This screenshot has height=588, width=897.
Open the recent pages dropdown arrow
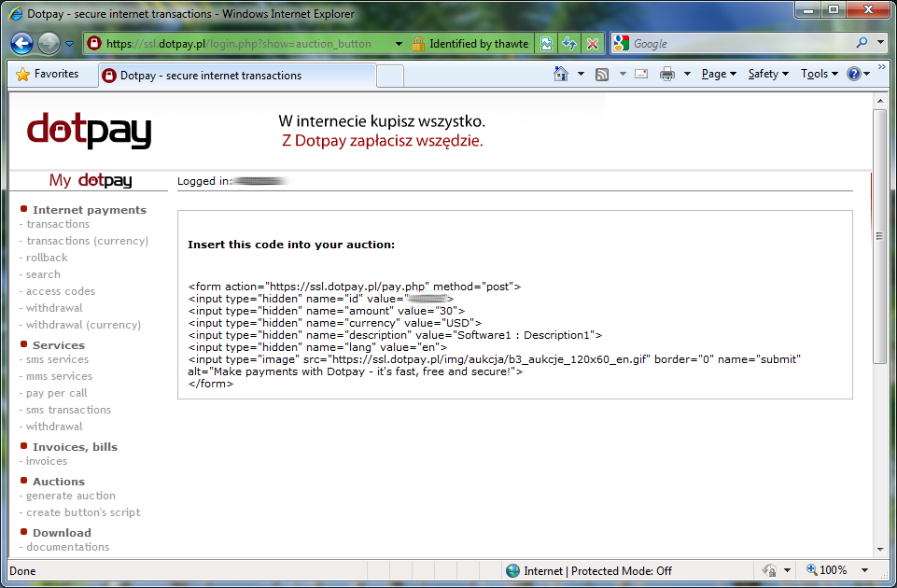[x=69, y=44]
